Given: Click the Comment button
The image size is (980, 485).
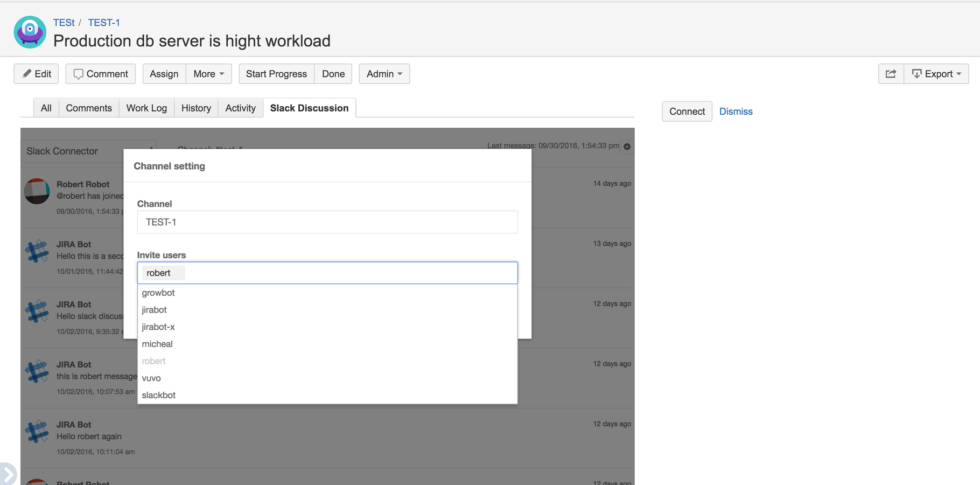Looking at the screenshot, I should (x=101, y=74).
